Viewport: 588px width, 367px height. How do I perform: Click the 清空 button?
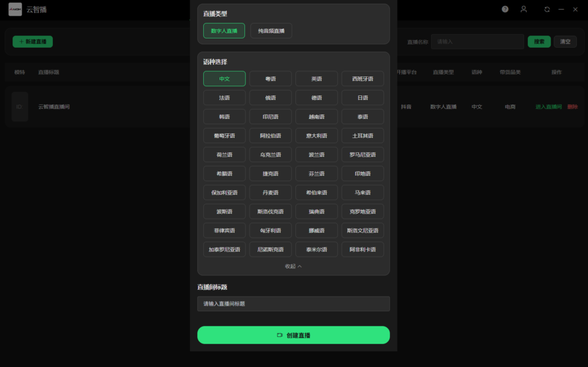point(565,42)
